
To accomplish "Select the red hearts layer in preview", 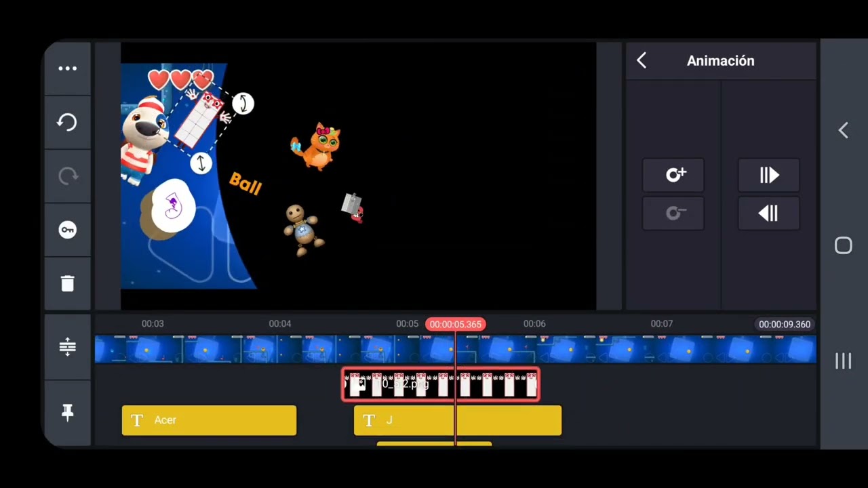I will pos(179,80).
